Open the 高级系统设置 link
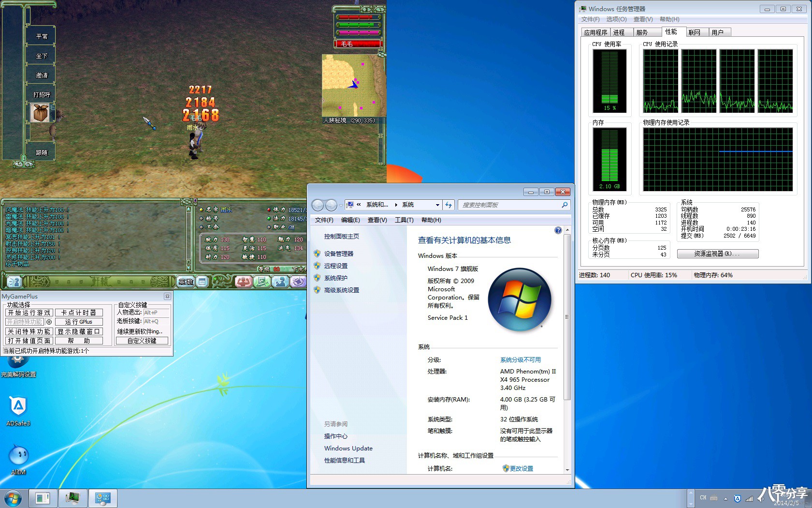 pyautogui.click(x=342, y=290)
